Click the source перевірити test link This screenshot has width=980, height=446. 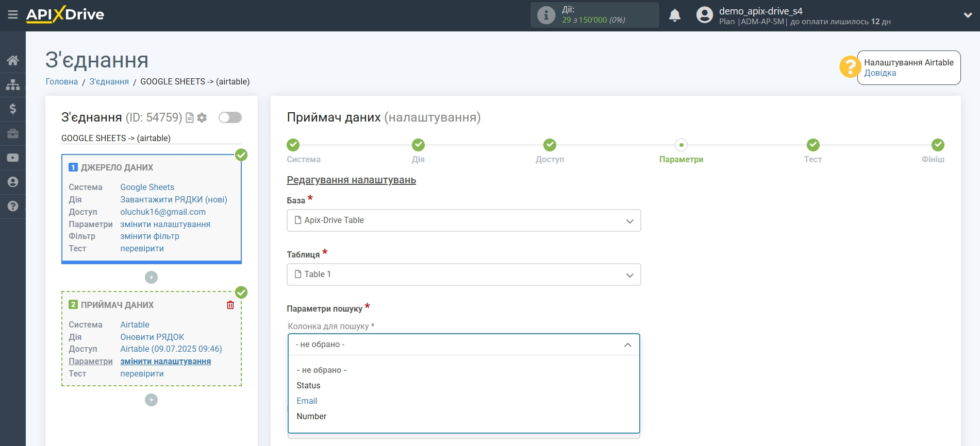point(142,248)
